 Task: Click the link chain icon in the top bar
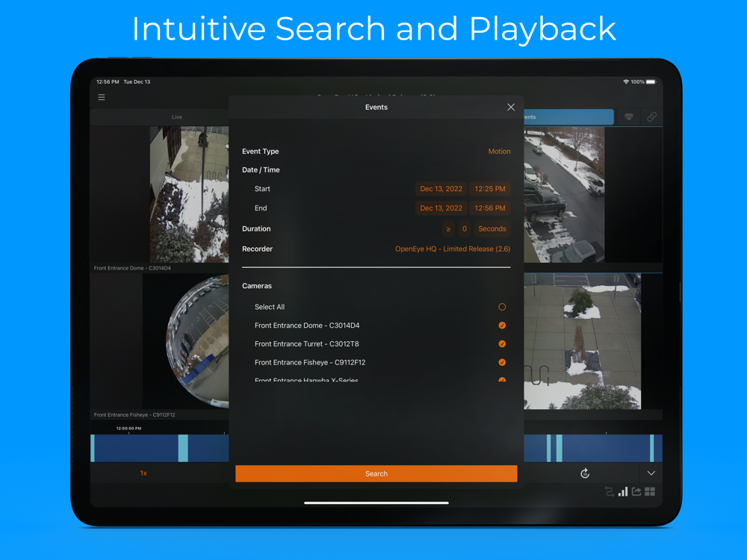coord(651,116)
